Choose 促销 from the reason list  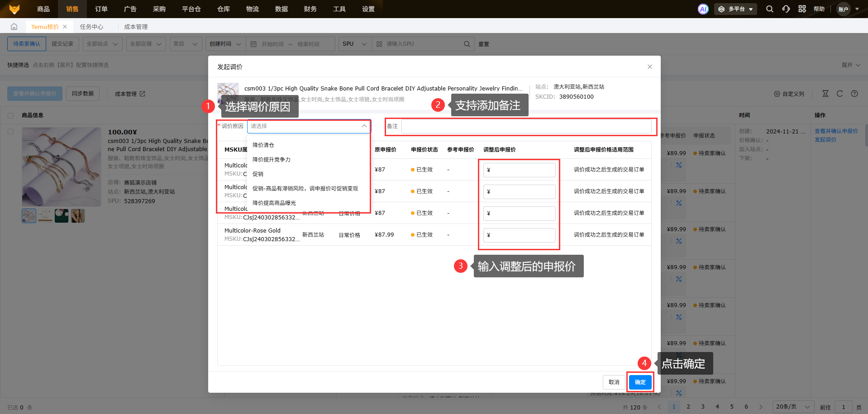click(258, 174)
